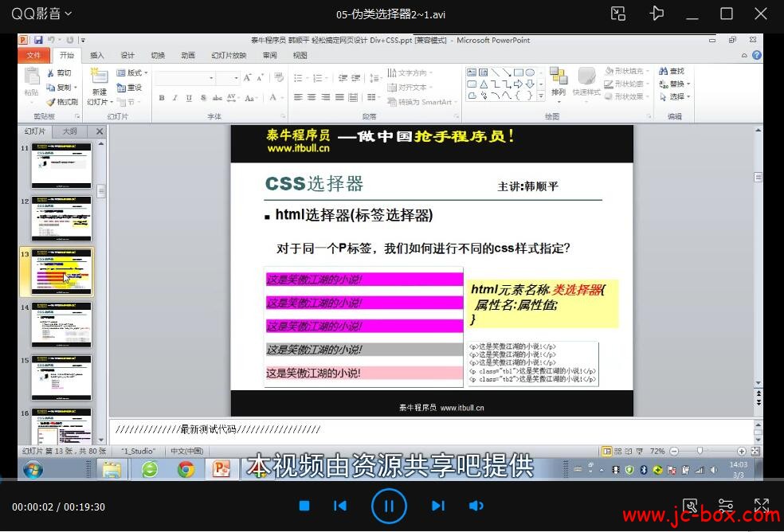Open Chrome from the taskbar

click(x=186, y=470)
